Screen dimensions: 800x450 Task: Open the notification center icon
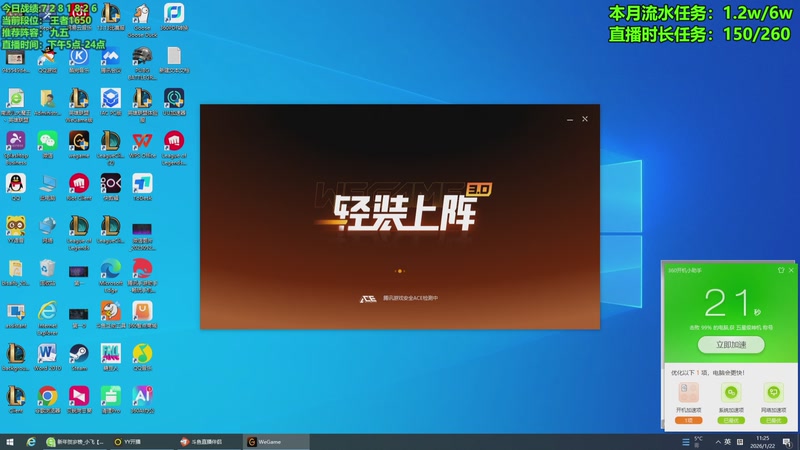[787, 442]
